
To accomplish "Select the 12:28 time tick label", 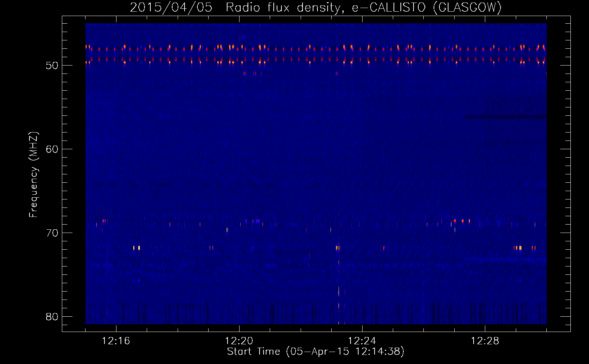I will pyautogui.click(x=485, y=341).
